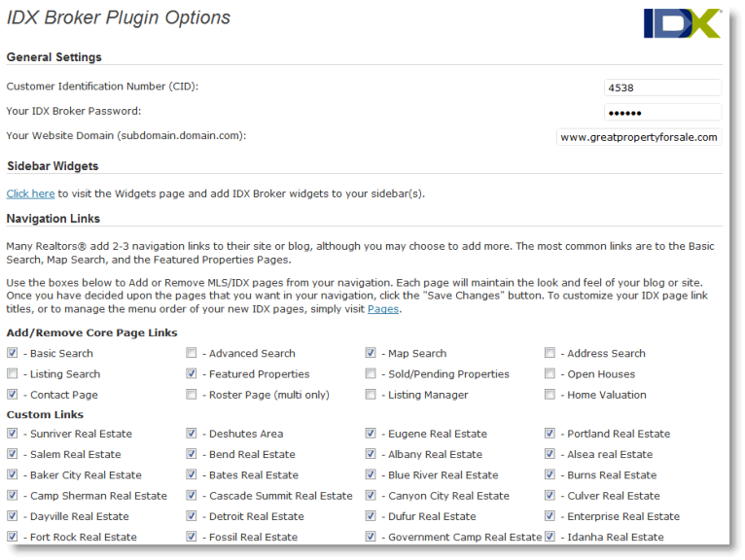This screenshot has width=745, height=560.
Task: Enable the Open Houses checkbox
Action: [550, 373]
